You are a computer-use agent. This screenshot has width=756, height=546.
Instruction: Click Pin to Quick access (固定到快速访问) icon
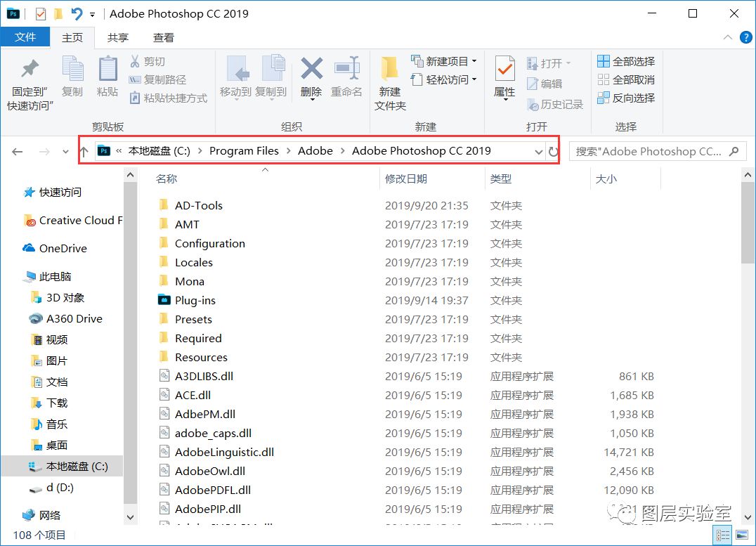[x=30, y=68]
